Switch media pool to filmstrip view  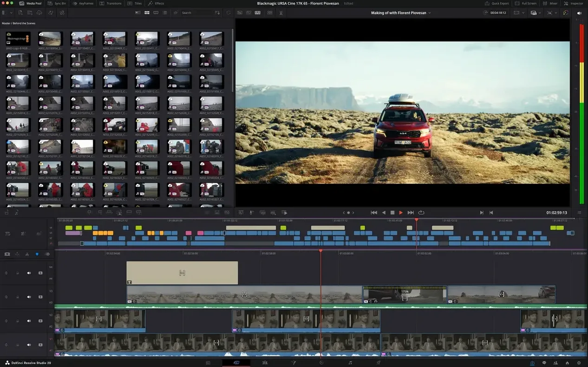[x=156, y=13]
